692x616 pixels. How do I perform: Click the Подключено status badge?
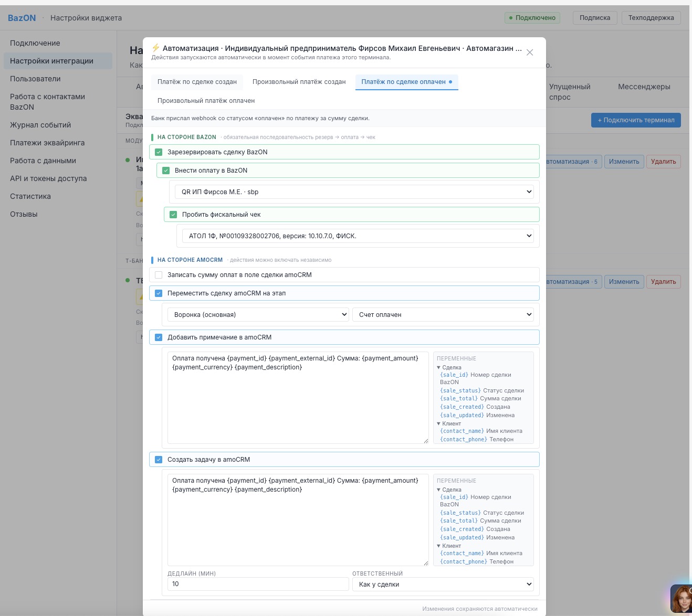coord(532,18)
